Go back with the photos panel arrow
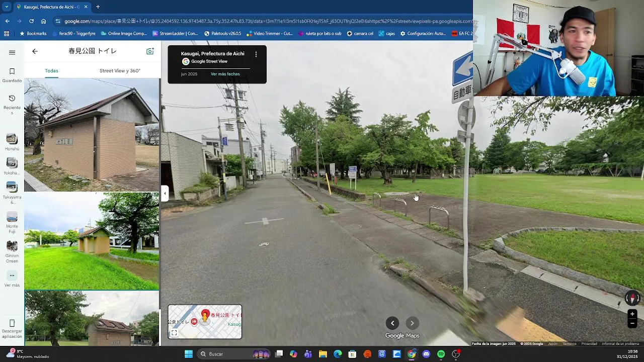This screenshot has height=362, width=644. coord(35,51)
